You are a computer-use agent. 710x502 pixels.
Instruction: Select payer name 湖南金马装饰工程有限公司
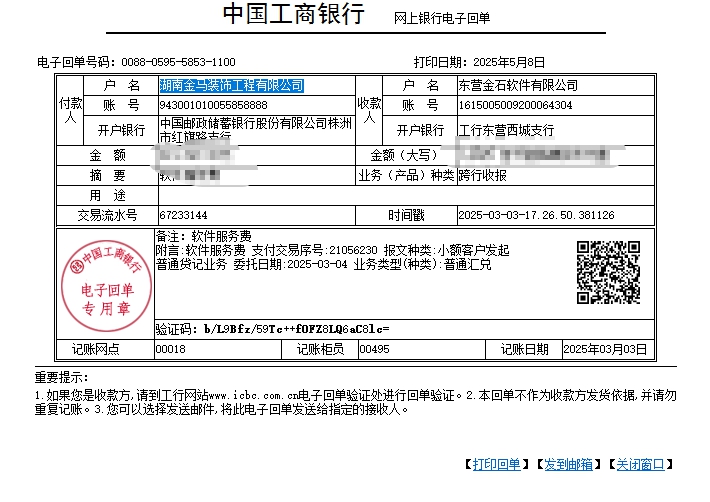[x=231, y=85]
